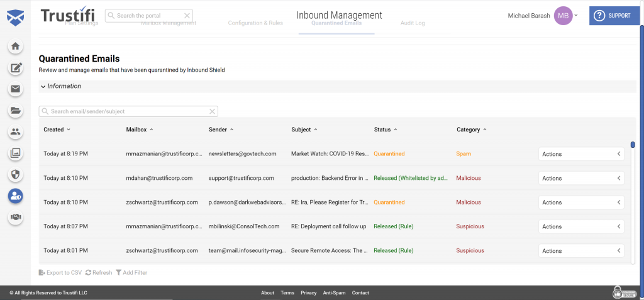Open the Home sidebar icon

point(16,47)
